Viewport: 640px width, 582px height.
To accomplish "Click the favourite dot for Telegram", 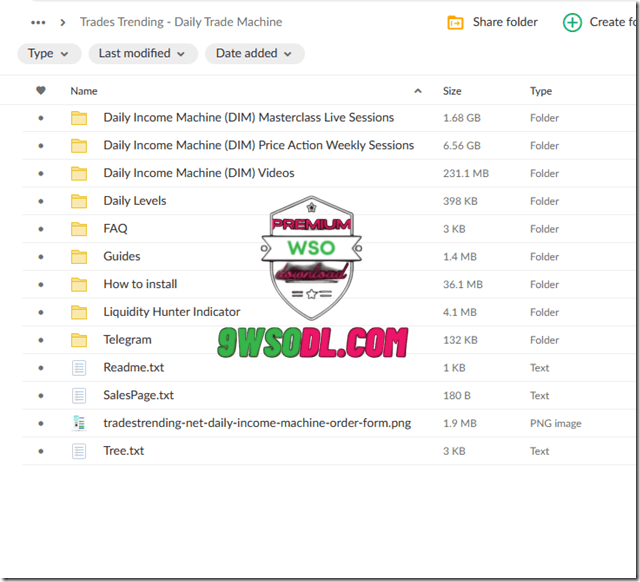I will [41, 340].
